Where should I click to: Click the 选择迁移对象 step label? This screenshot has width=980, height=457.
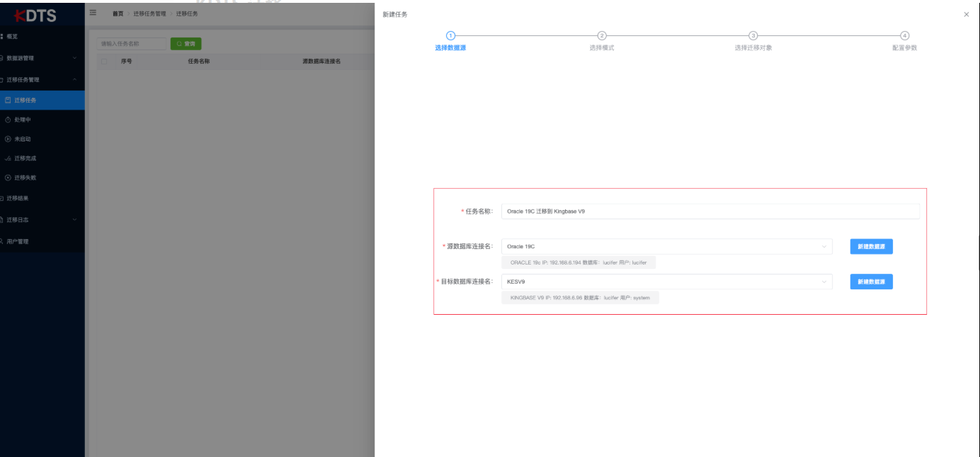point(753,47)
